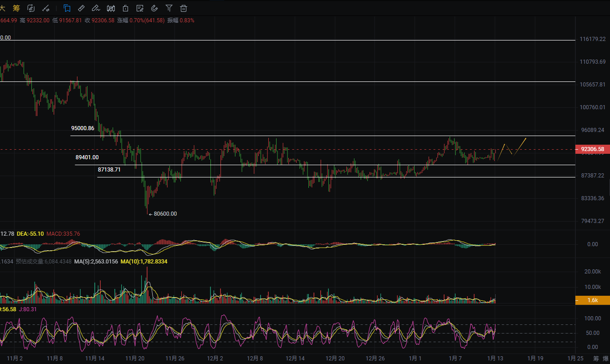Open the note edit icon
This screenshot has width=610, height=364.
(x=140, y=8)
